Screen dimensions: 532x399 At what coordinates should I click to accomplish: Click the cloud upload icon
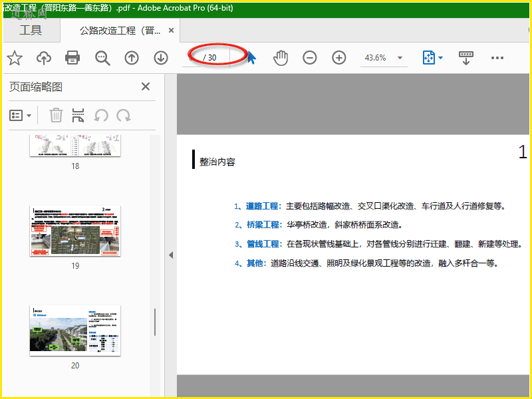click(x=44, y=58)
